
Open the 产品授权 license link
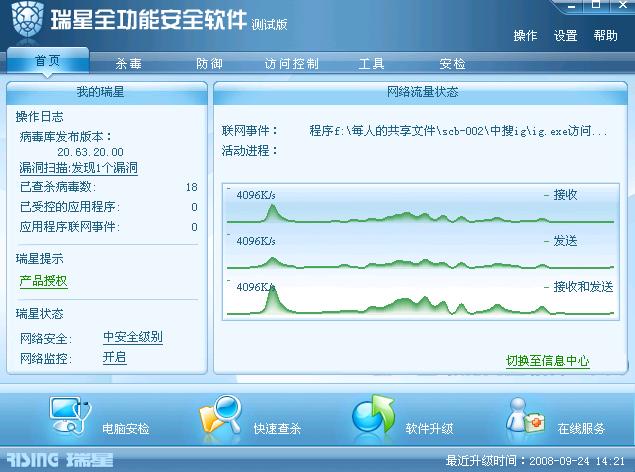tap(43, 281)
